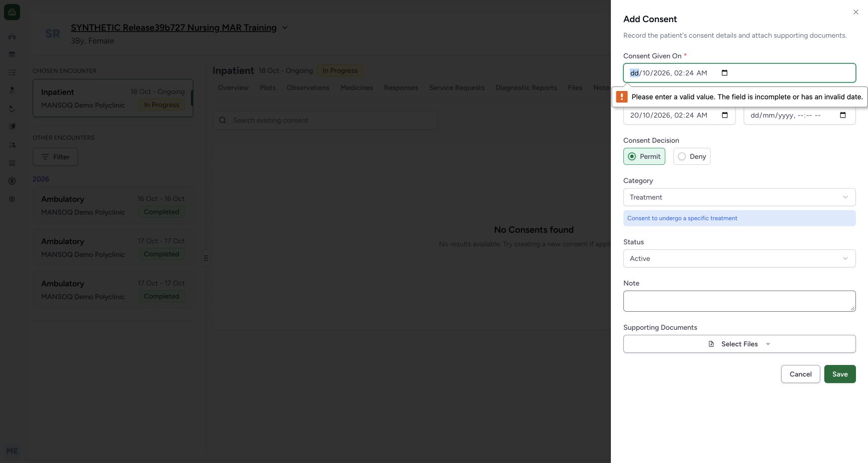
Task: Close the Add Consent panel with X
Action: [856, 12]
